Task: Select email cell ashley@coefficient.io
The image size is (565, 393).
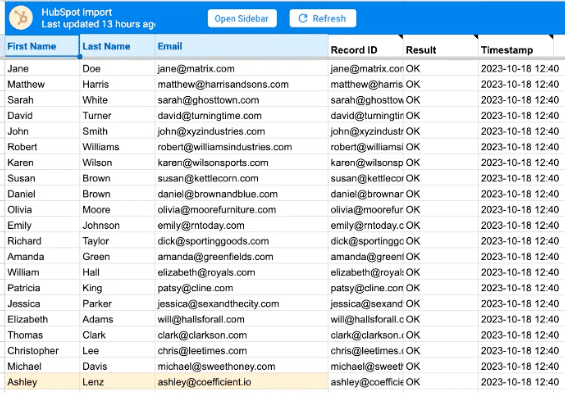Action: (x=241, y=382)
